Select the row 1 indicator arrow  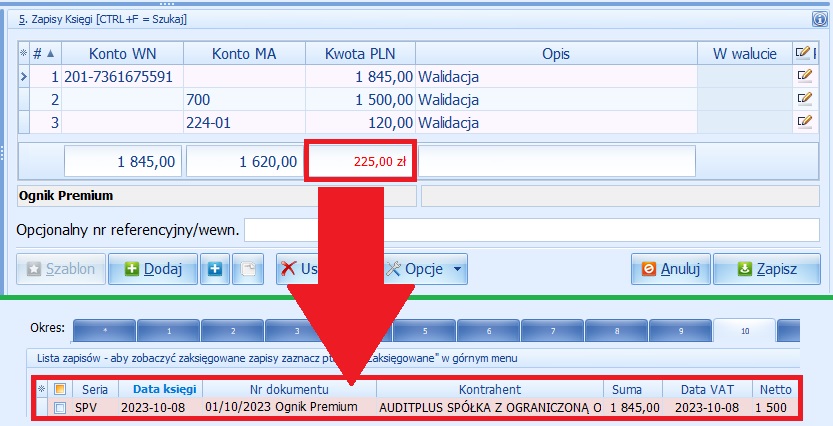click(x=23, y=76)
